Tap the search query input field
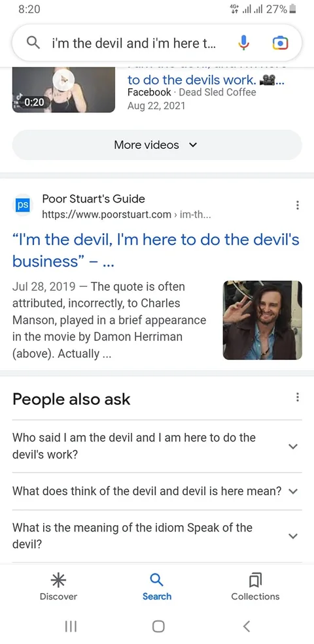The image size is (314, 644). pos(133,43)
